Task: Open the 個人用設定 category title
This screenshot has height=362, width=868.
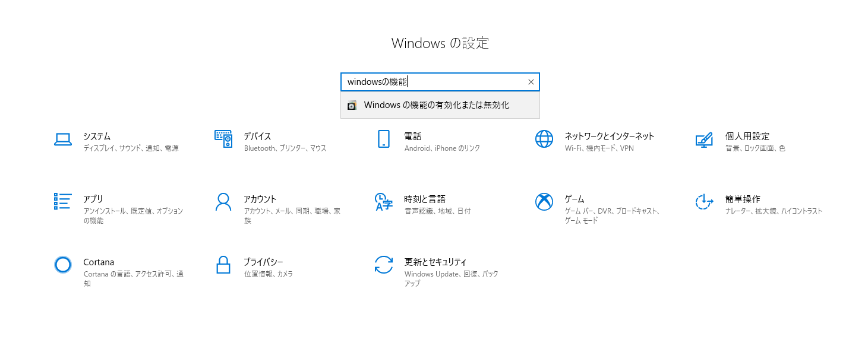Action: (x=747, y=136)
